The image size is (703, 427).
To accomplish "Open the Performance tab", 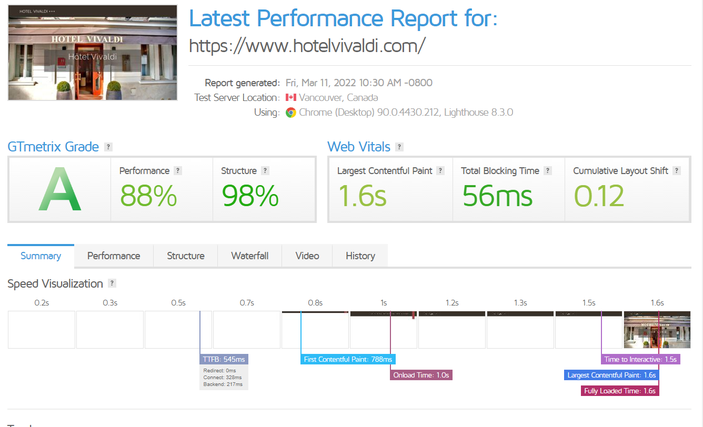I will 114,256.
